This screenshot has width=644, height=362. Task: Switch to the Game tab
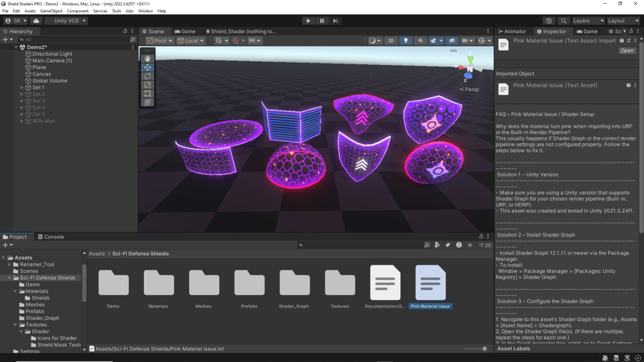[x=185, y=31]
